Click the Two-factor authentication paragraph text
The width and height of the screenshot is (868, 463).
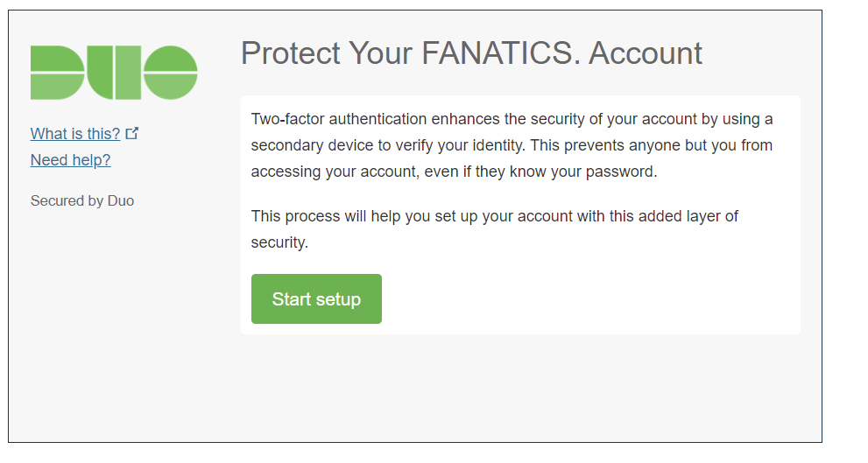point(512,145)
